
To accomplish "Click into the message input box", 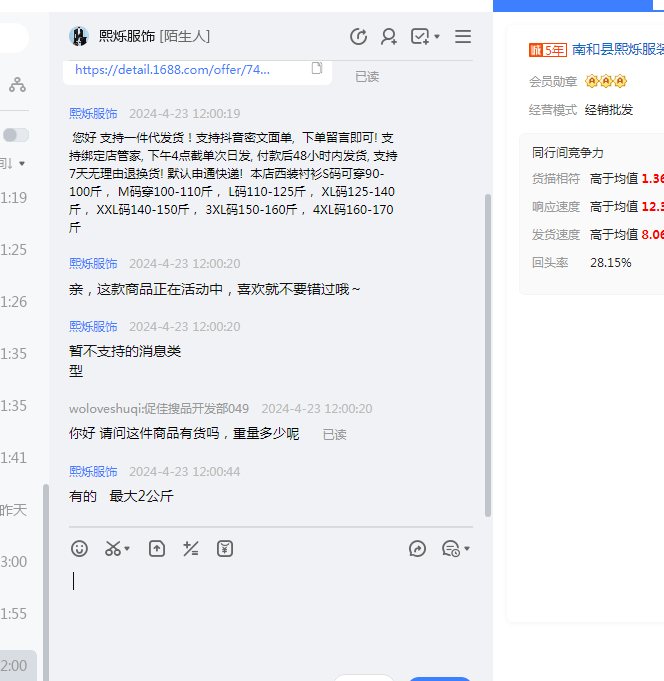I will pyautogui.click(x=260, y=610).
